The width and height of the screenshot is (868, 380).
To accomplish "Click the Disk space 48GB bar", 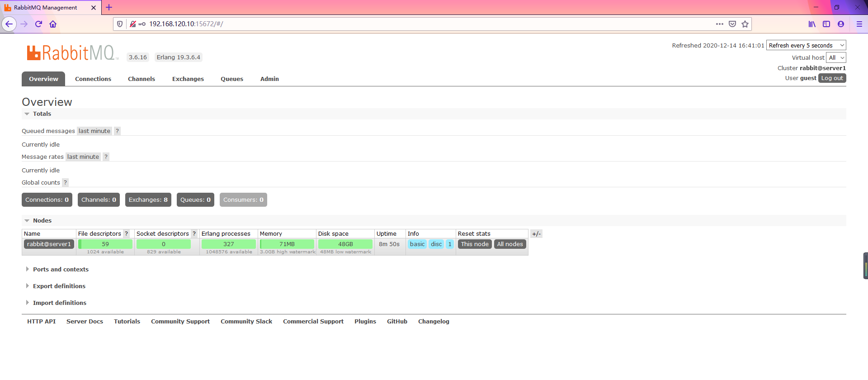I will (x=345, y=244).
